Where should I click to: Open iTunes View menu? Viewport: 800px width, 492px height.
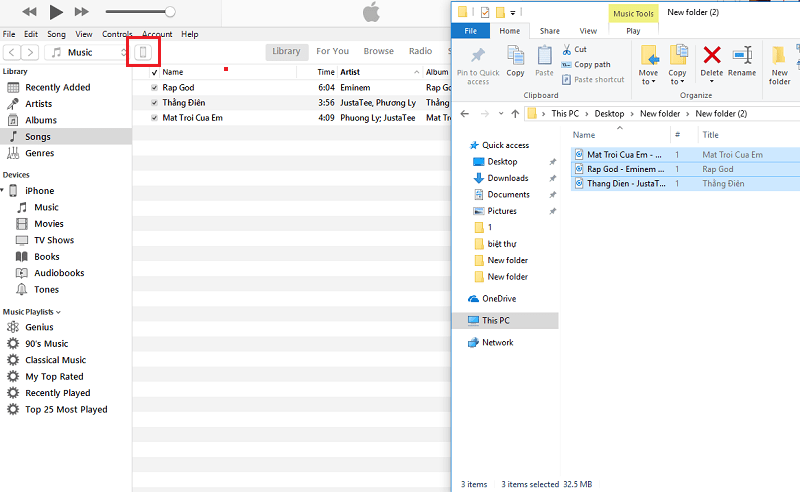[84, 34]
